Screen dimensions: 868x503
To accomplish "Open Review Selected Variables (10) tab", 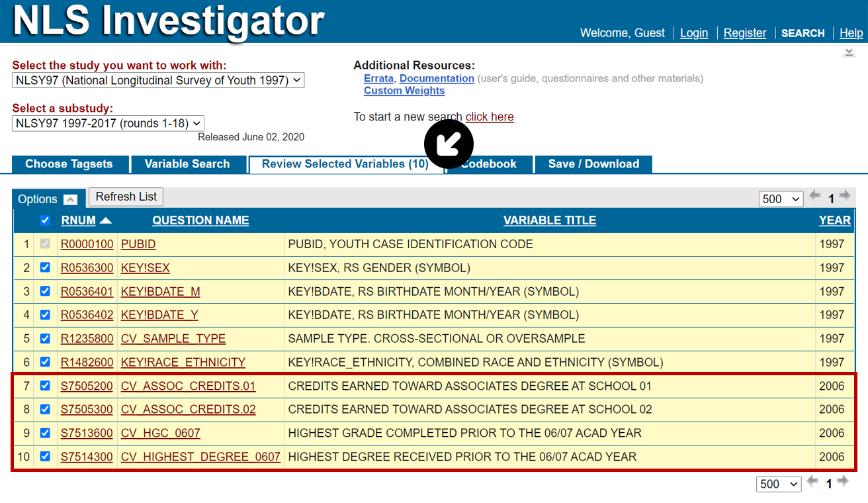I will pyautogui.click(x=345, y=164).
